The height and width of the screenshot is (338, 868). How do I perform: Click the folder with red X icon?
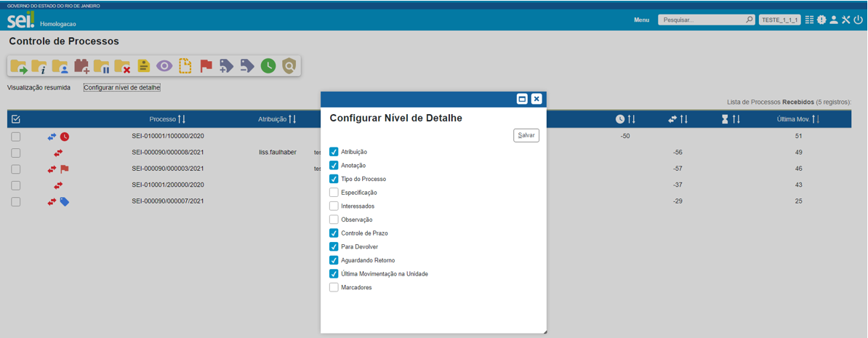click(x=122, y=66)
